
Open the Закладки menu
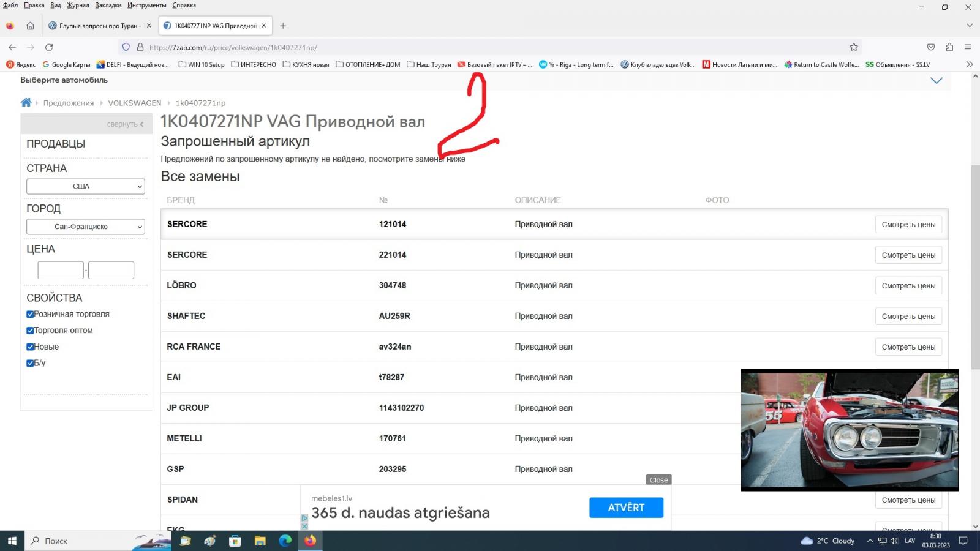(108, 5)
